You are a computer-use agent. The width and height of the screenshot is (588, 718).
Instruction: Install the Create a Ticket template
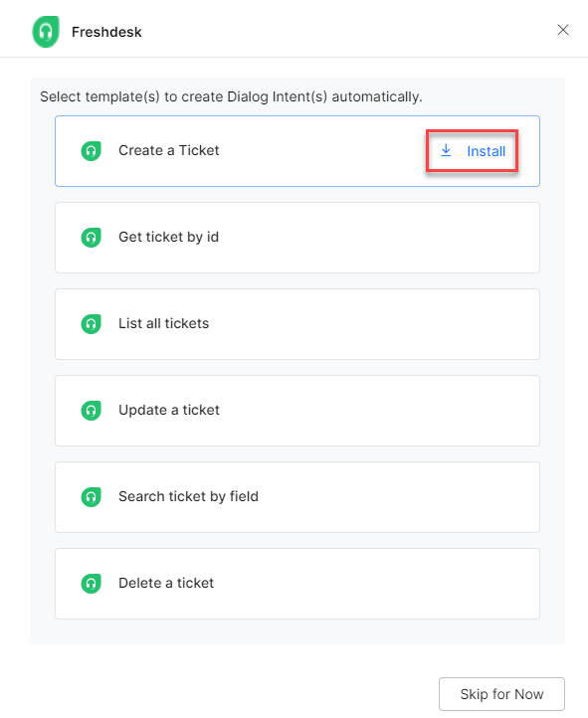(473, 151)
